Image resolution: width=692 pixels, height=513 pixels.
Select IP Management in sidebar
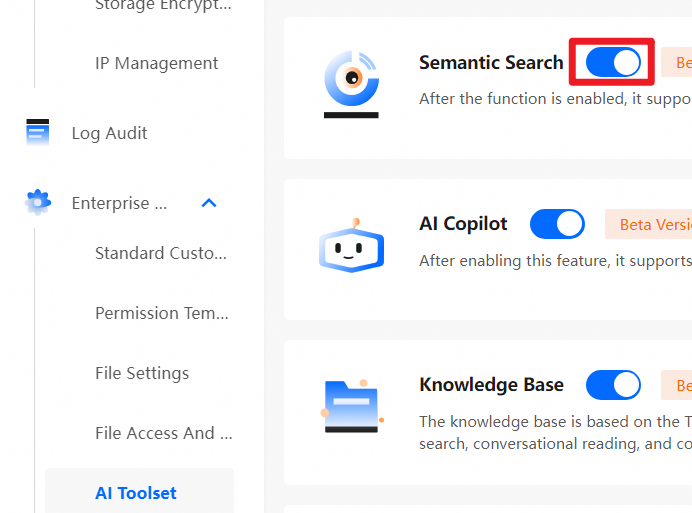[156, 63]
